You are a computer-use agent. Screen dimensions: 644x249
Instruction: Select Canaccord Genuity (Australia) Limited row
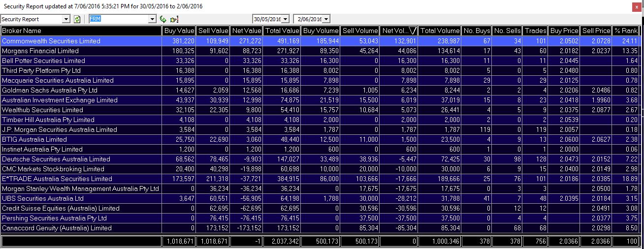321,228
